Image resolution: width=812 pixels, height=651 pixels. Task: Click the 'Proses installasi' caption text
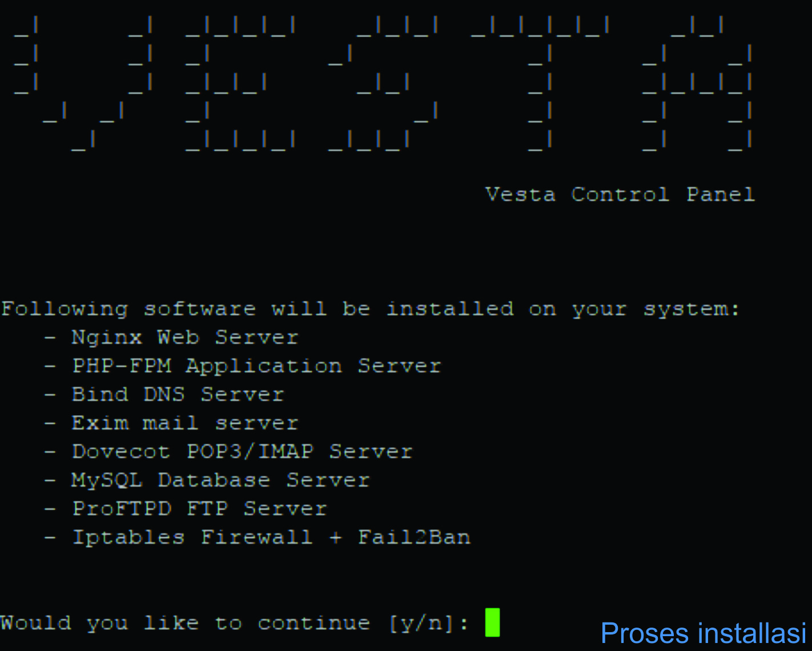click(x=704, y=633)
